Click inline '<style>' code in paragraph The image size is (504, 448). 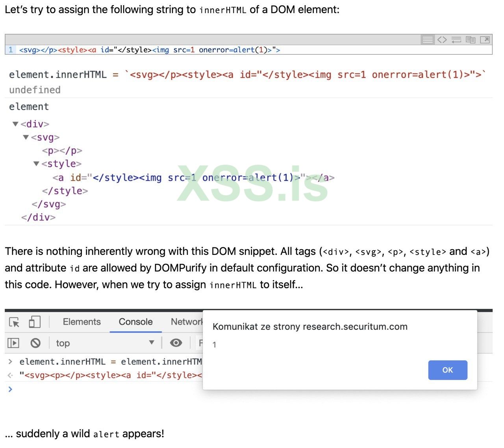428,252
